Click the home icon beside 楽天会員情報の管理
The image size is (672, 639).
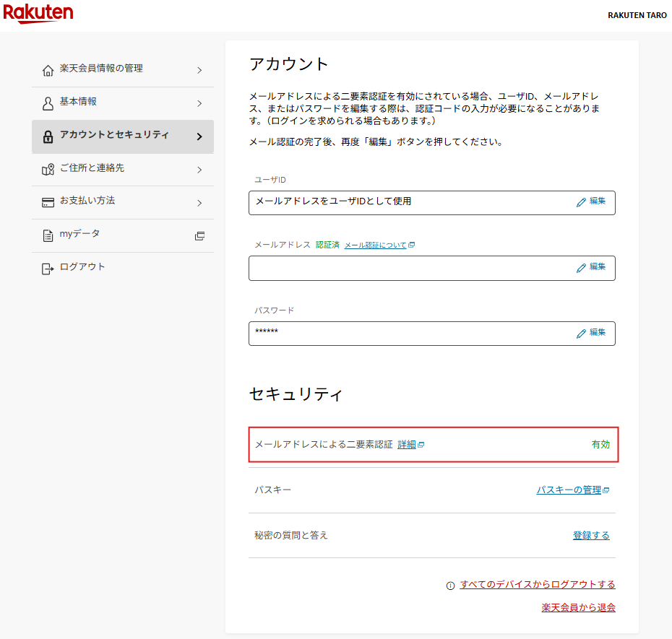48,70
